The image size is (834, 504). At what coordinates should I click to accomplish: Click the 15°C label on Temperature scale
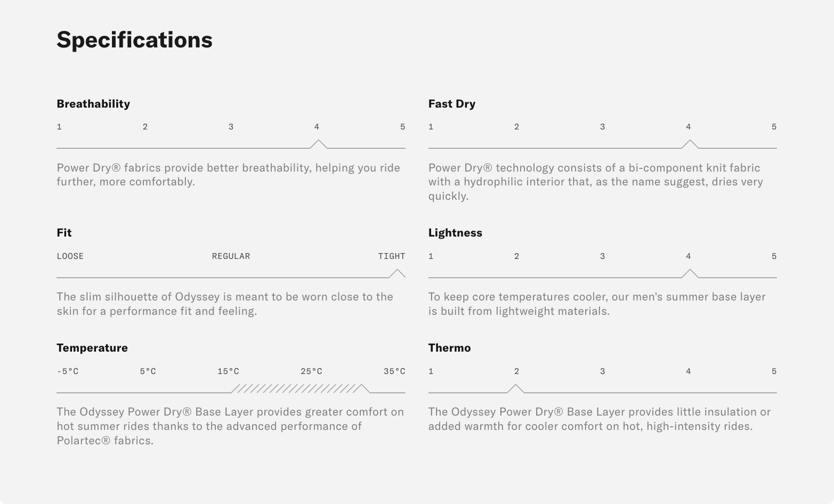pos(228,371)
